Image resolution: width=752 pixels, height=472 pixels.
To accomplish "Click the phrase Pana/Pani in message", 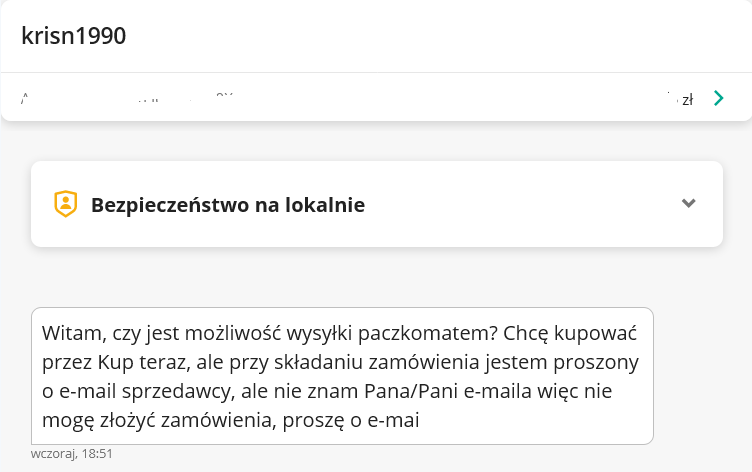I will click(x=411, y=391).
